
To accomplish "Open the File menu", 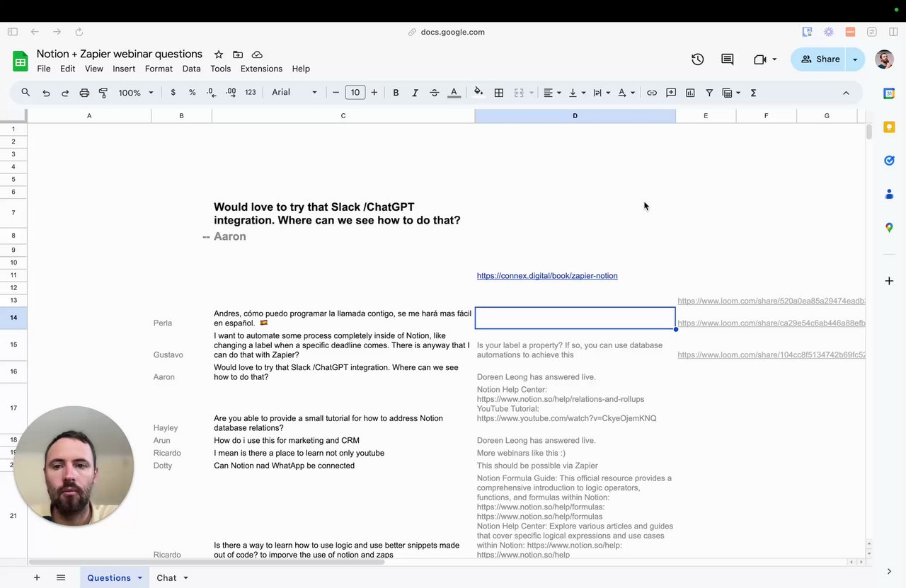I will click(44, 69).
